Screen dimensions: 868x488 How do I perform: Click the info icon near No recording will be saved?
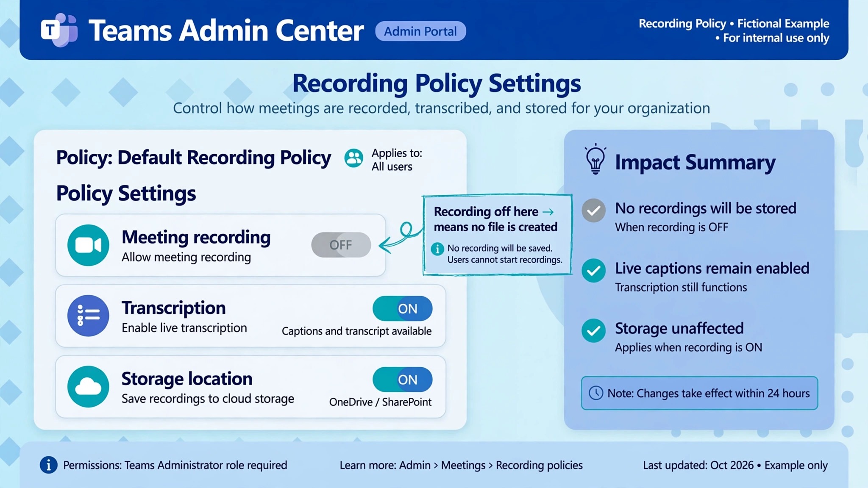pos(437,249)
